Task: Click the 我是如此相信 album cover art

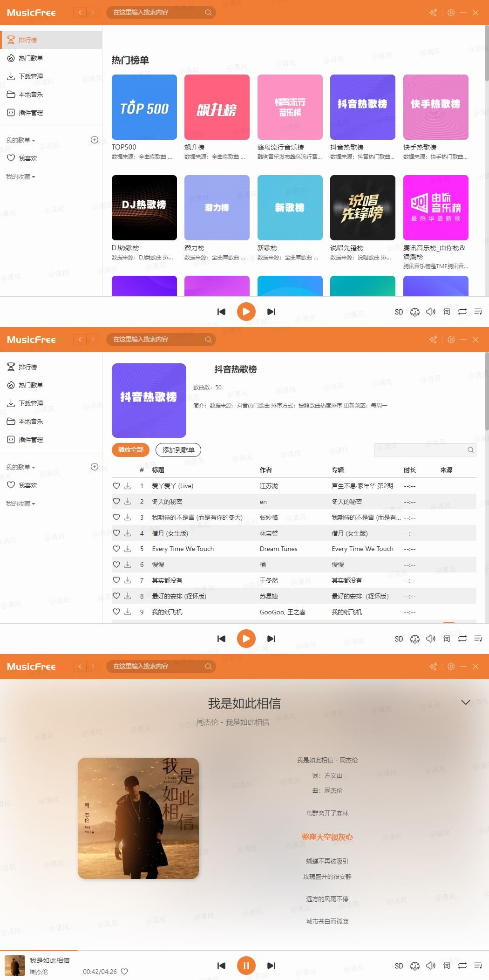Action: point(138,818)
